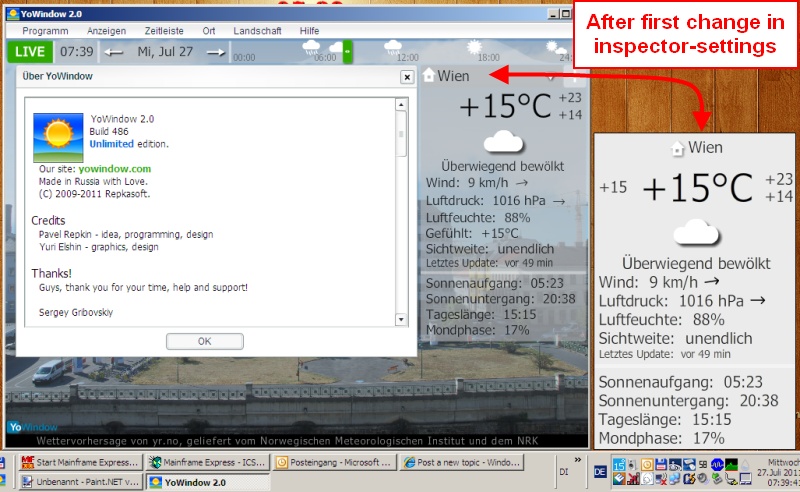Click the cloud icon in main weather panel
Viewport: 800px width, 492px height.
click(504, 142)
